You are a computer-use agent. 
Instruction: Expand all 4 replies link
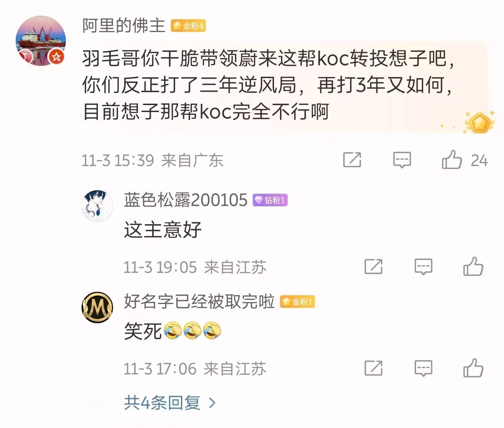(170, 403)
